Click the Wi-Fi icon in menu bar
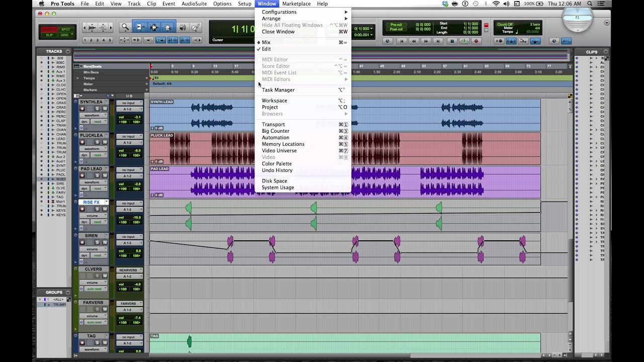Screen dimensions: 644x362 pos(497,4)
